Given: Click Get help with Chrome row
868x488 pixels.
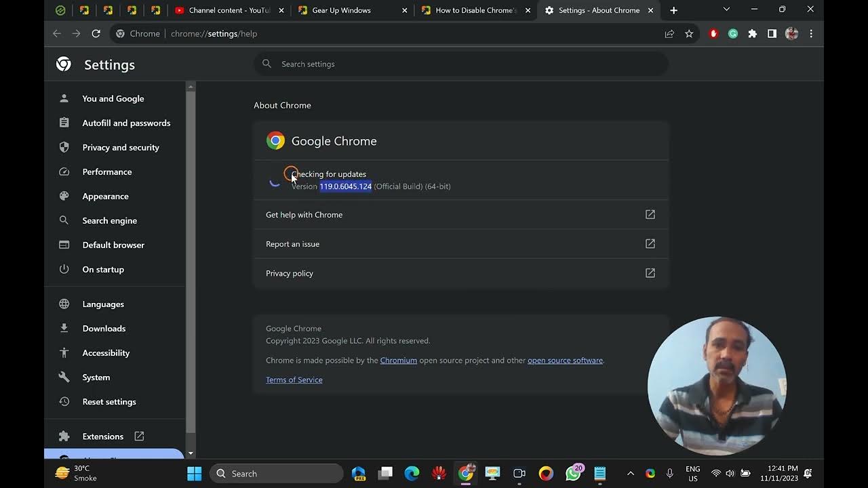Looking at the screenshot, I should pyautogui.click(x=461, y=214).
